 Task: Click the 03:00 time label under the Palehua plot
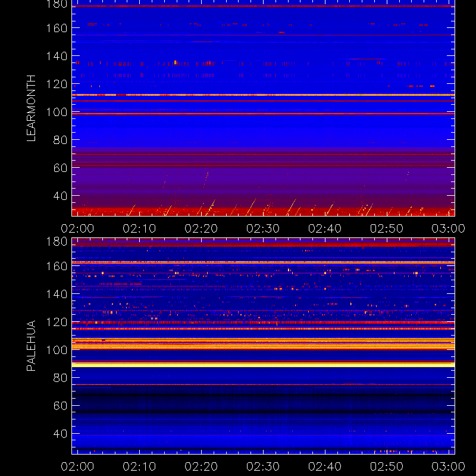(449, 466)
